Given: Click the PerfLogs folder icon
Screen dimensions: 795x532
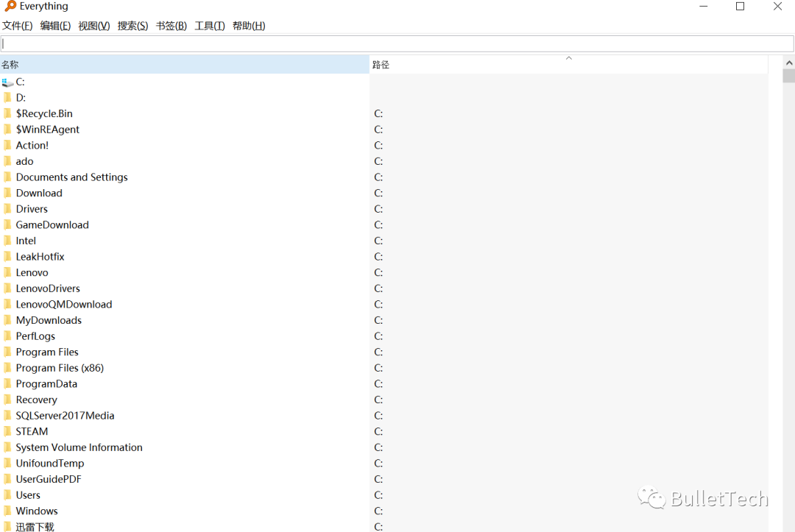Looking at the screenshot, I should tap(7, 336).
